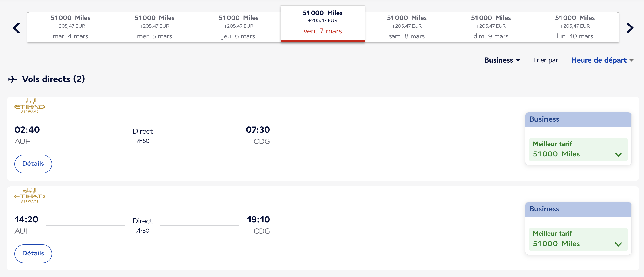The image size is (644, 277).
Task: Click the airplane icon beside Vols directs
Action: [x=13, y=79]
